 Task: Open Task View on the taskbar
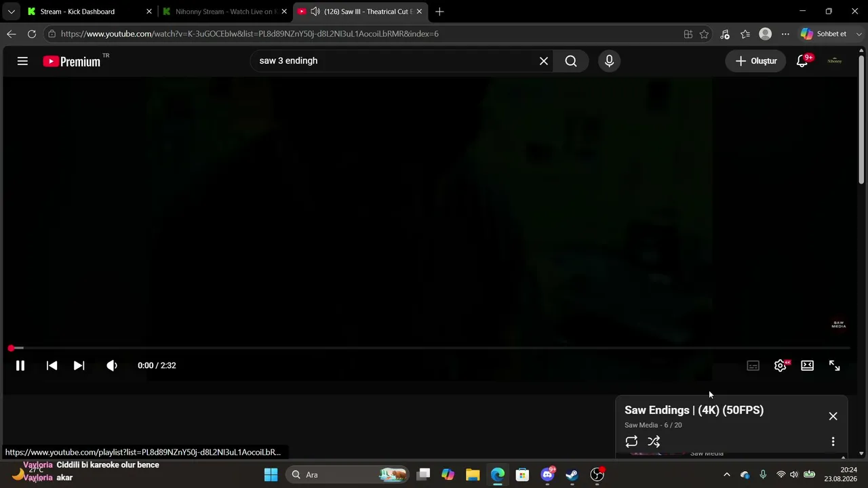coord(423,474)
